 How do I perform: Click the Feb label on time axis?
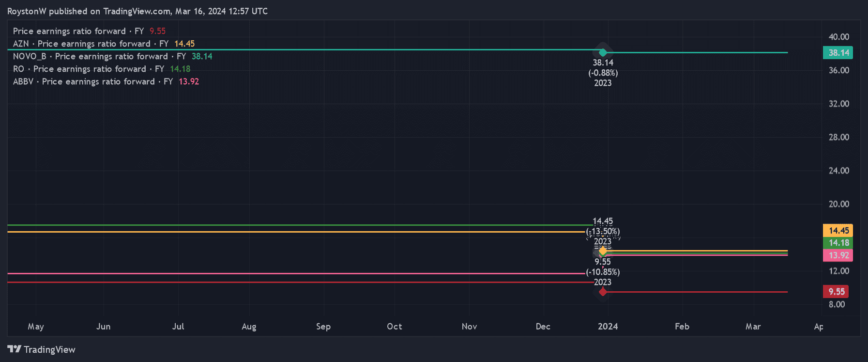pyautogui.click(x=682, y=327)
